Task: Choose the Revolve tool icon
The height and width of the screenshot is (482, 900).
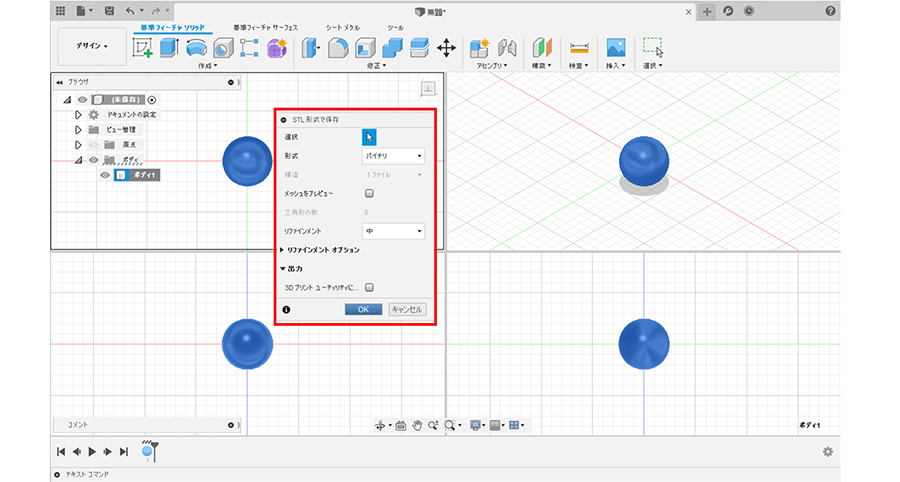Action: click(x=196, y=47)
